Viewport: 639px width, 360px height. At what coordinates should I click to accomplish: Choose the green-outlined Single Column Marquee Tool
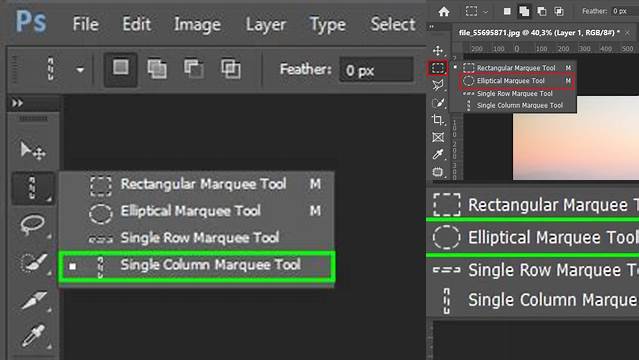(197, 266)
